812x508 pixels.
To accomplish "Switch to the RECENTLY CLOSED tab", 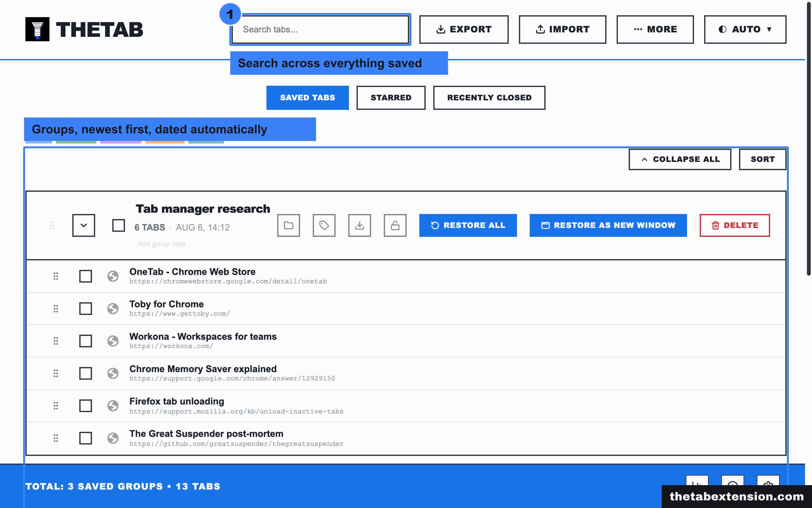I will (489, 98).
